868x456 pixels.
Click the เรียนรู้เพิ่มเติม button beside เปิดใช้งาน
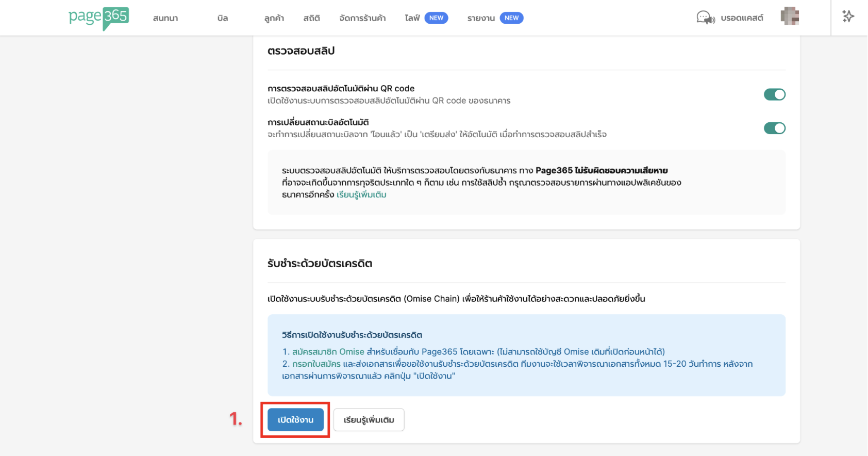(x=369, y=420)
